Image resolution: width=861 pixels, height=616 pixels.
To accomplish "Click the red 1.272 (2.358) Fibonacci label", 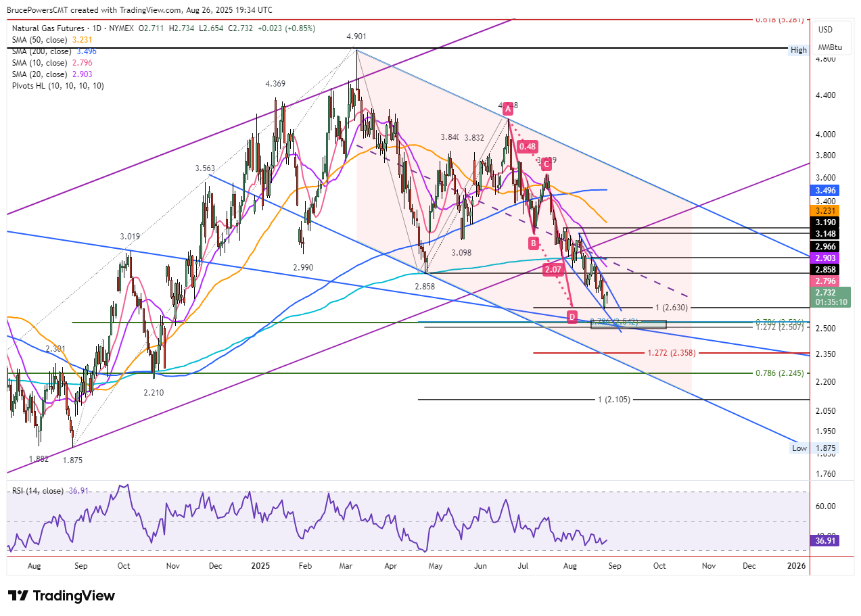I will [x=671, y=353].
